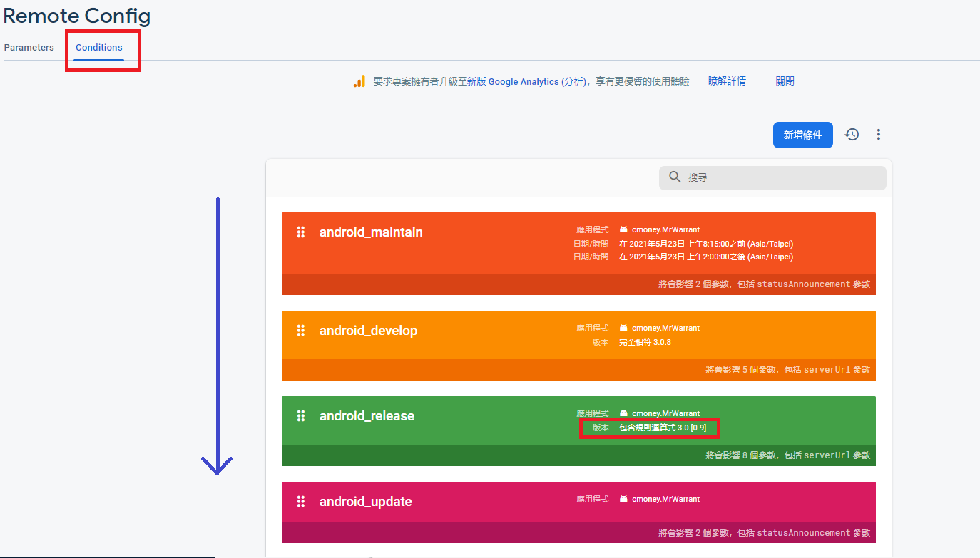Click the drag handle on android_release
Screen dimensions: 980x558
pyautogui.click(x=301, y=415)
